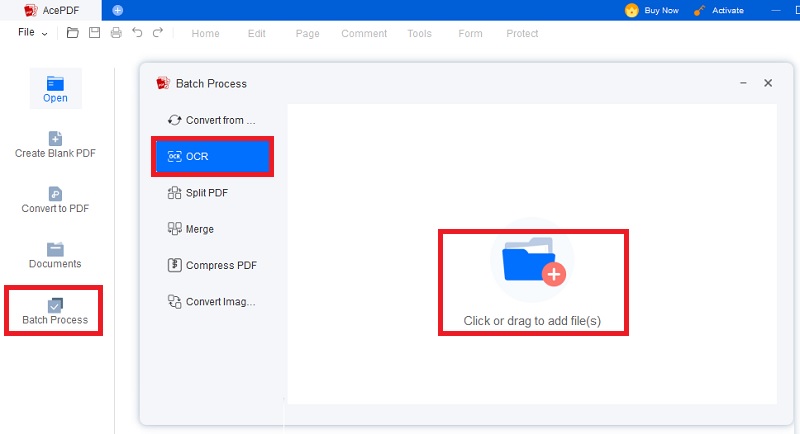The height and width of the screenshot is (434, 800).
Task: Switch to the Home tab
Action: [x=206, y=34]
